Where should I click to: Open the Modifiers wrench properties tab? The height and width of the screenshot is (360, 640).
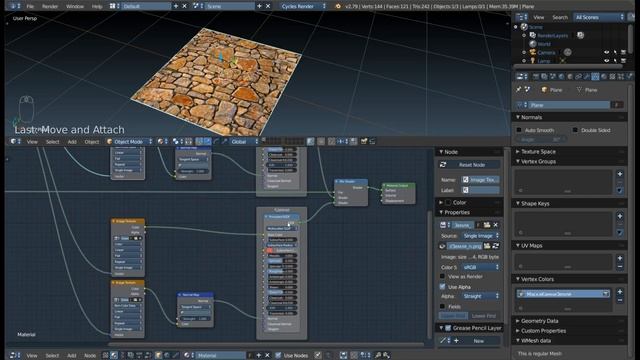pos(587,76)
